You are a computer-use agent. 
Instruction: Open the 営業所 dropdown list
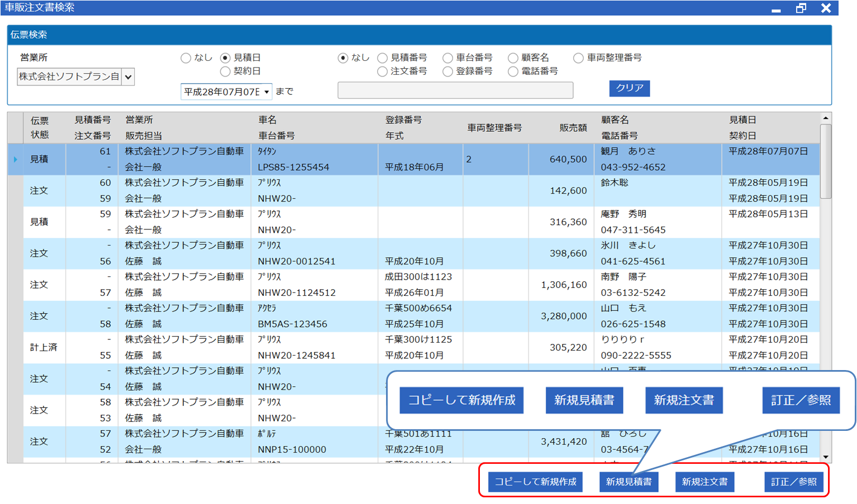[128, 77]
